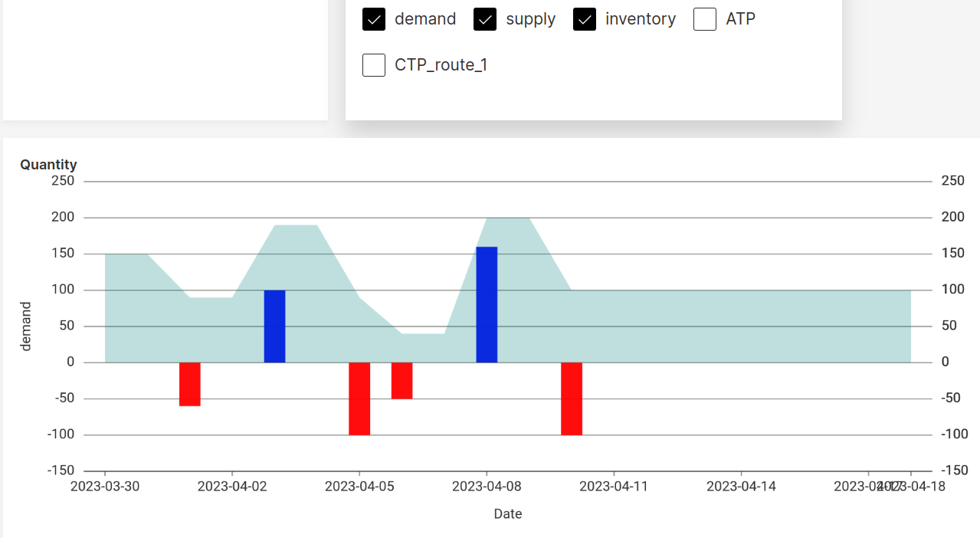Image resolution: width=980 pixels, height=538 pixels.
Task: Click the small red bar near 2023-04-06
Action: coord(401,379)
